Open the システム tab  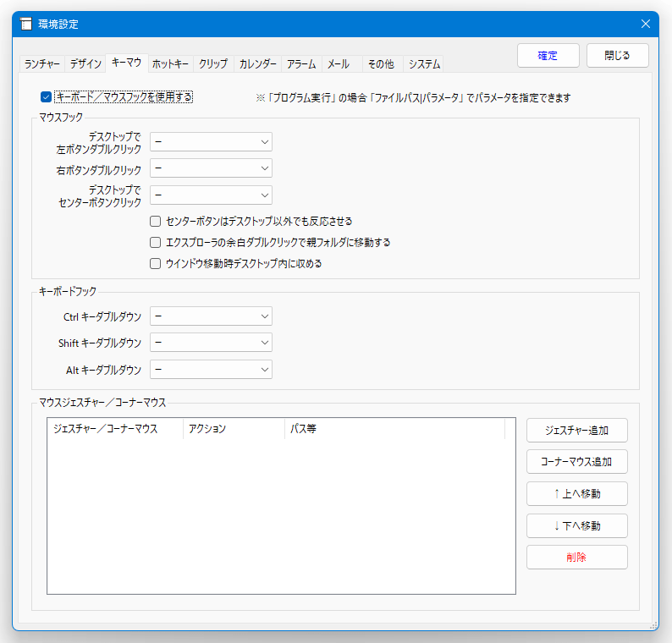click(424, 63)
